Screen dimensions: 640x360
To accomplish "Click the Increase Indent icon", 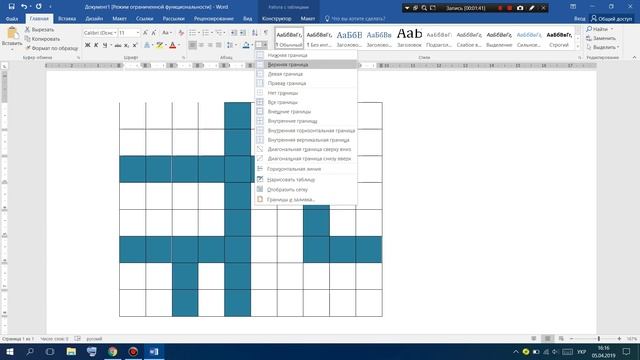I will 243,33.
